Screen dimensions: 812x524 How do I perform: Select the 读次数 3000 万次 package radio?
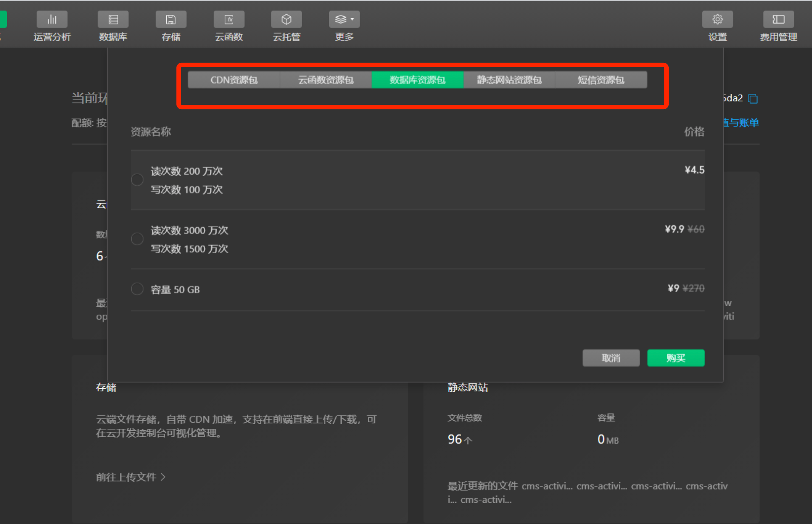click(x=137, y=239)
